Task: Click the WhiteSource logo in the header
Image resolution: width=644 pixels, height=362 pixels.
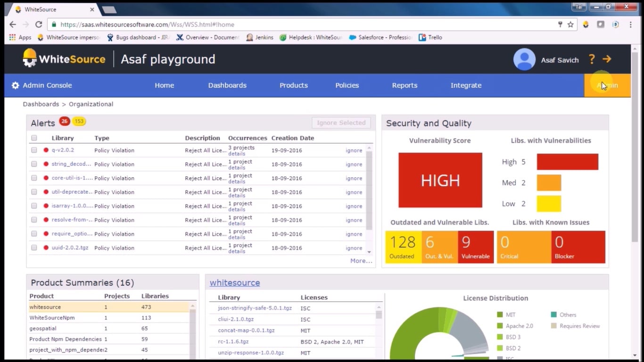Action: point(64,59)
